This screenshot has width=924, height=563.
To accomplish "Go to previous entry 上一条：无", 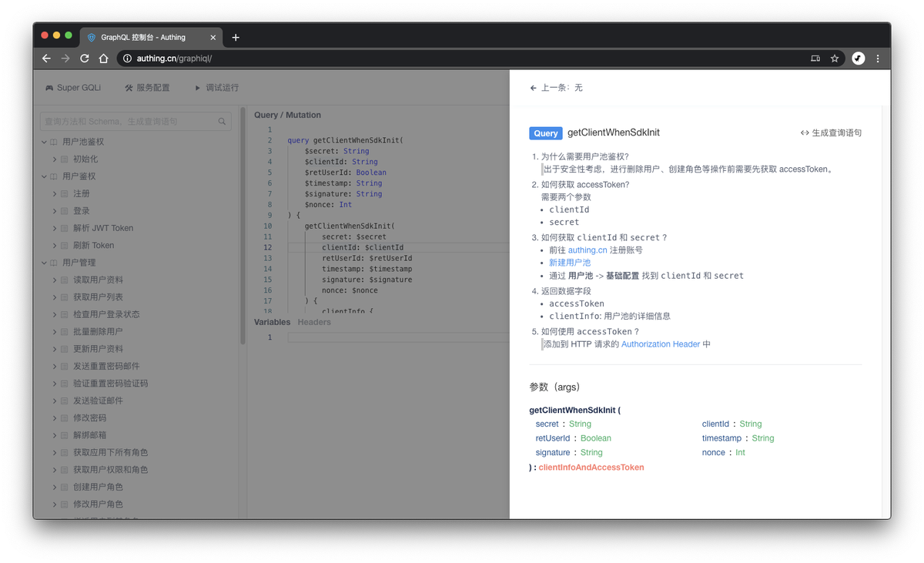I will [556, 88].
